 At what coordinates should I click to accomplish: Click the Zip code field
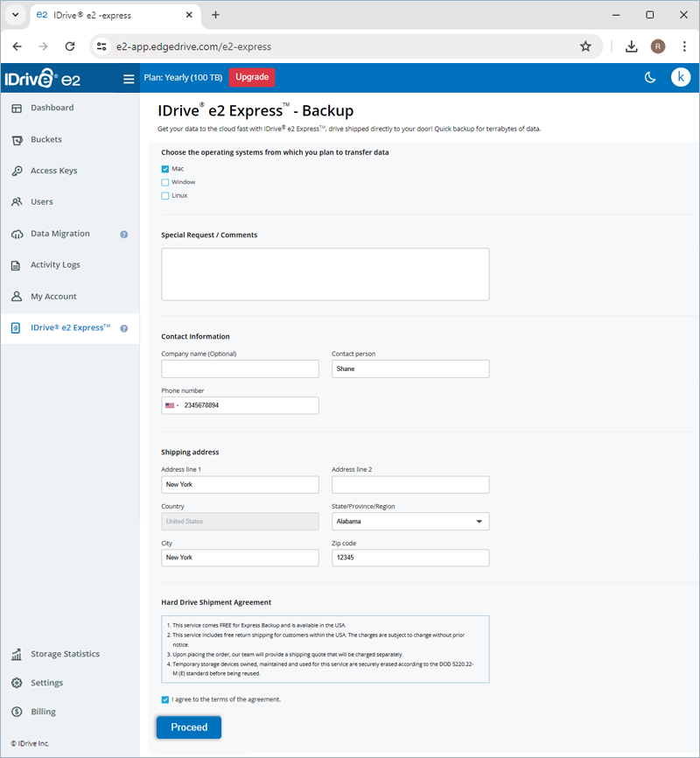[x=410, y=558]
